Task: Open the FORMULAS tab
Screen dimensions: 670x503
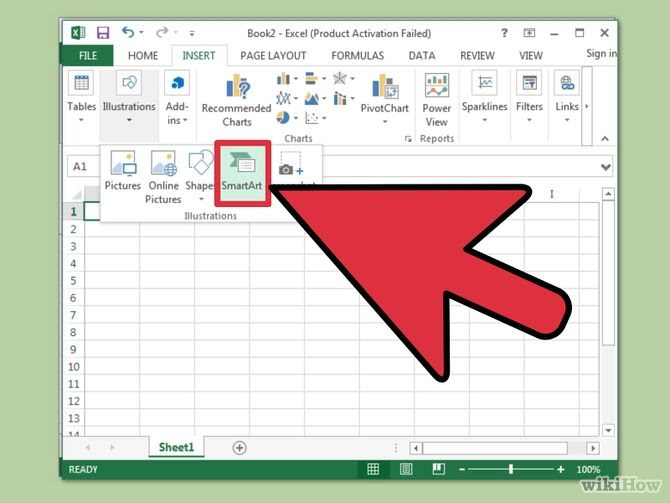Action: [357, 56]
